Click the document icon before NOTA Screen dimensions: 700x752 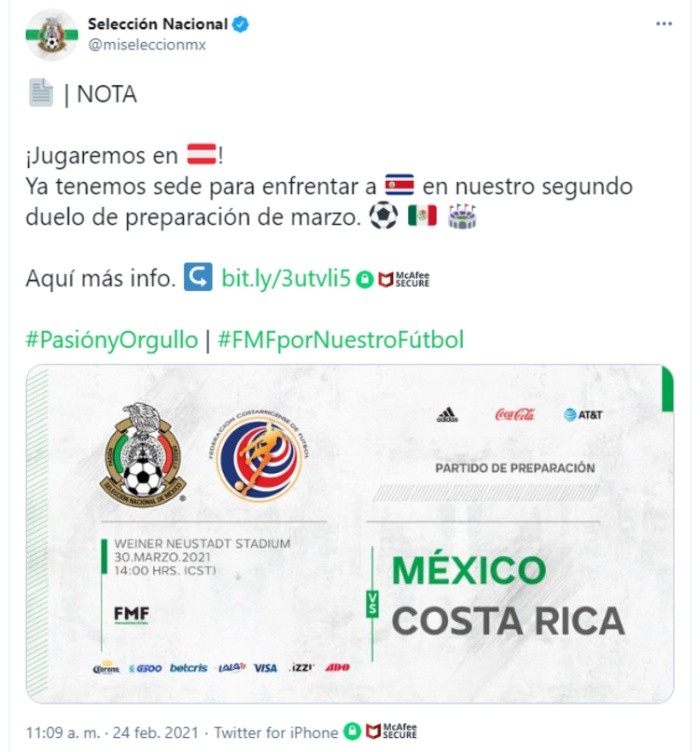[x=41, y=92]
